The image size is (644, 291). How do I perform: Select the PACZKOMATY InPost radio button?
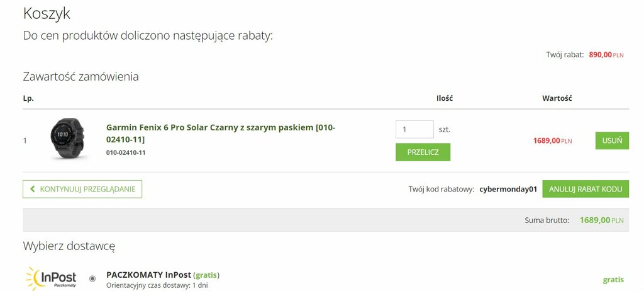coord(92,278)
